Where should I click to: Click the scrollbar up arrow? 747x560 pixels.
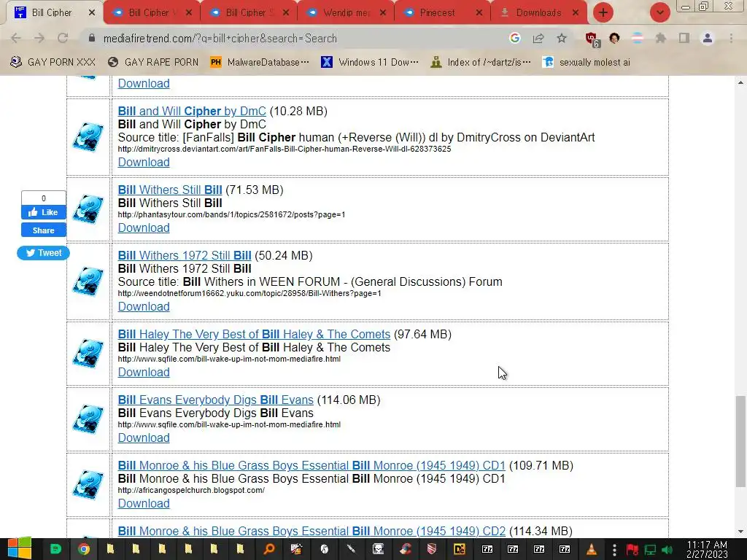pos(740,82)
